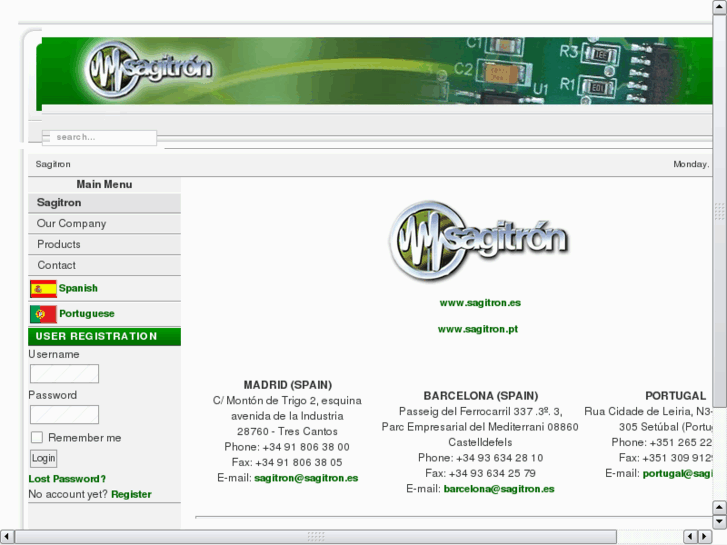Click the PORTUGAL heading

676,396
